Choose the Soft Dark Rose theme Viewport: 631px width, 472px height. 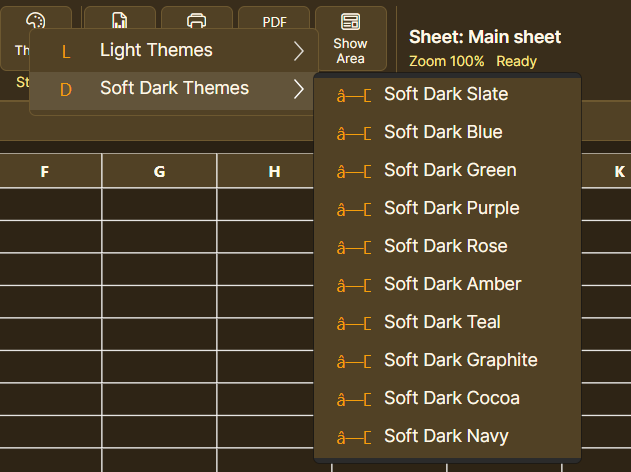(x=447, y=247)
